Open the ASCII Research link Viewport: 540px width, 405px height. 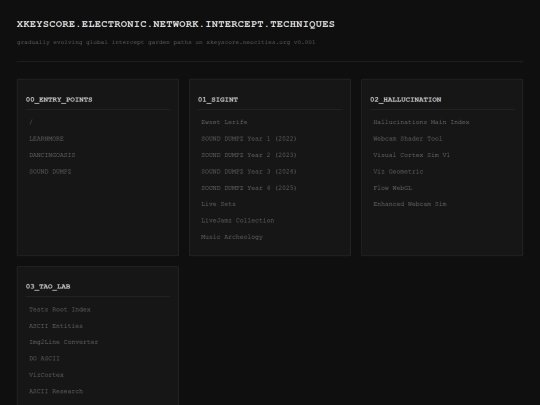click(56, 391)
